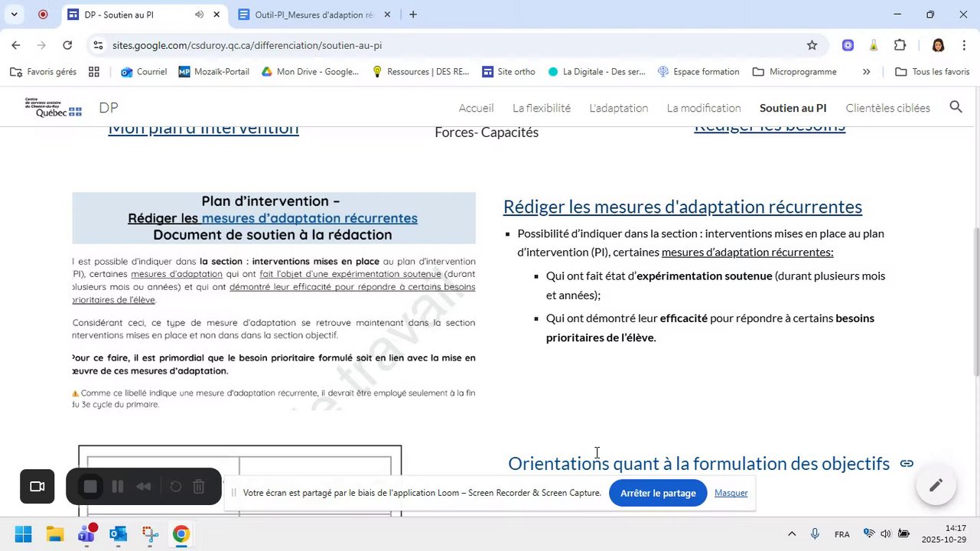Reload the page
Image resolution: width=980 pixels, height=551 pixels.
(x=67, y=45)
